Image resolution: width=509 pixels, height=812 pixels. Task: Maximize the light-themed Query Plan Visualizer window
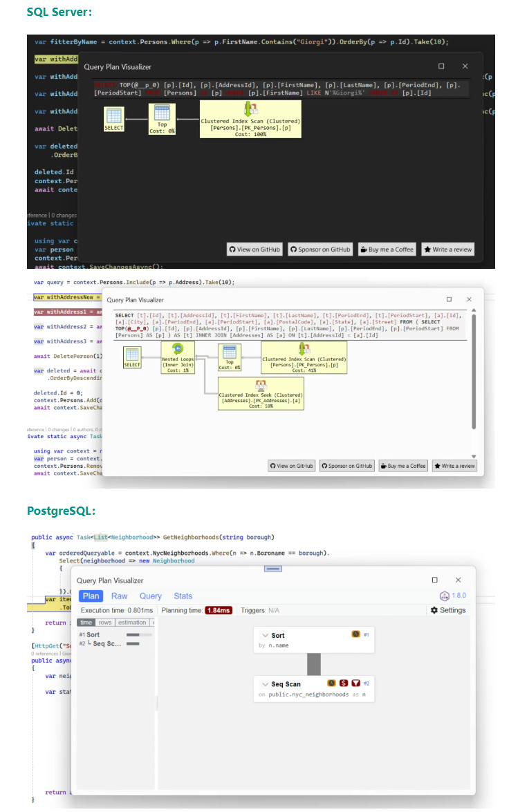coord(449,299)
